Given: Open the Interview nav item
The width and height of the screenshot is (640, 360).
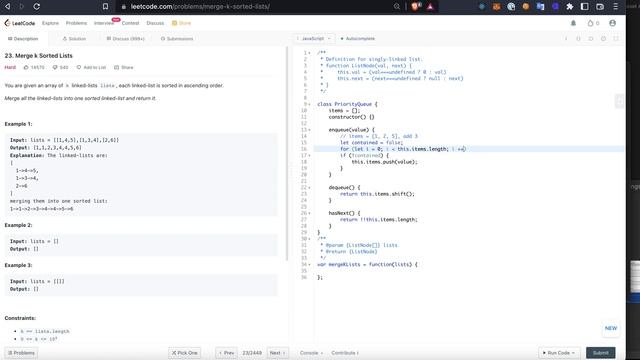Looking at the screenshot, I should tap(104, 23).
